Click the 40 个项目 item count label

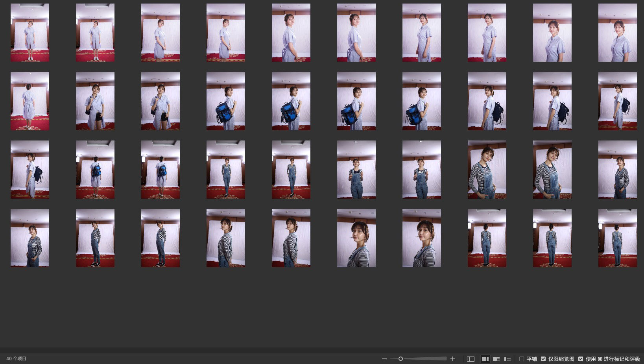pos(17,359)
